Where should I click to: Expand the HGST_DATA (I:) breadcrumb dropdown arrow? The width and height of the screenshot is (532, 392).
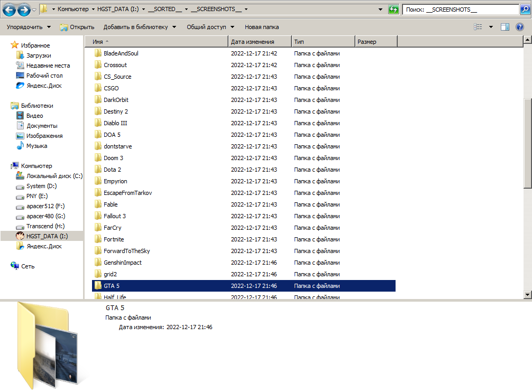point(143,9)
